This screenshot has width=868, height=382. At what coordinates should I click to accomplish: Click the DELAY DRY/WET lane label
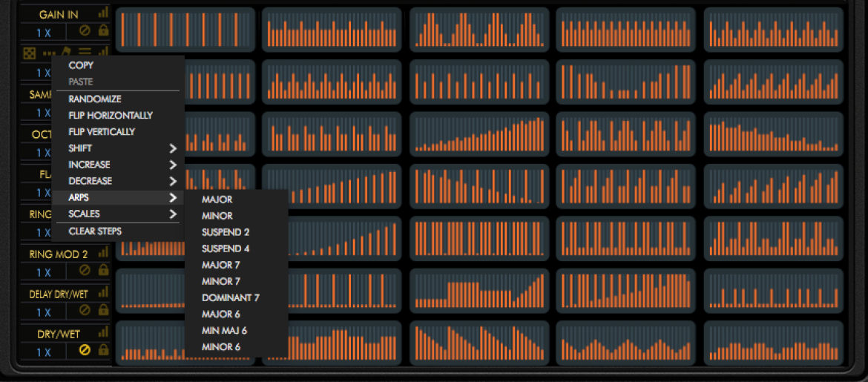(59, 294)
